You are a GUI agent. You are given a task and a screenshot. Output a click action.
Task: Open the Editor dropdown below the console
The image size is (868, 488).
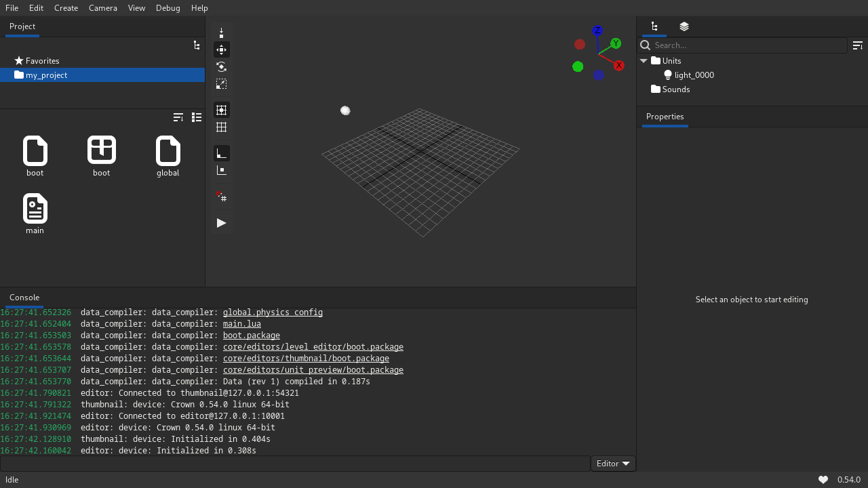tap(612, 463)
